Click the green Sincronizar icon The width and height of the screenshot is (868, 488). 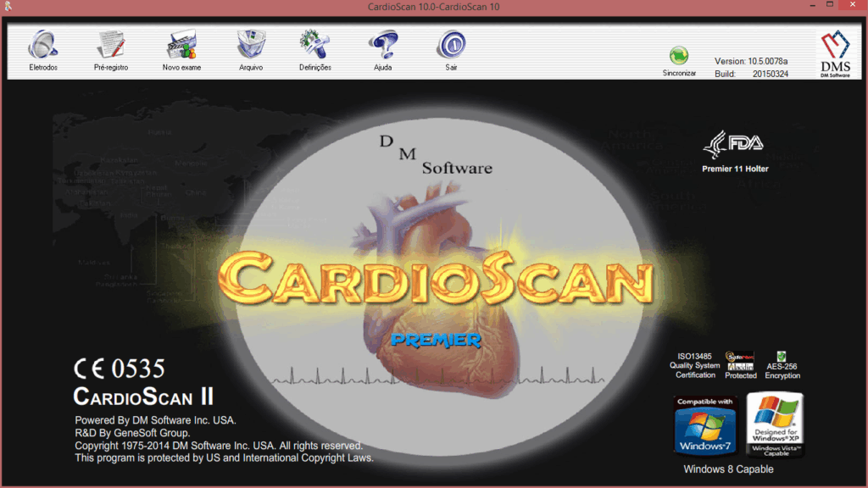(679, 56)
